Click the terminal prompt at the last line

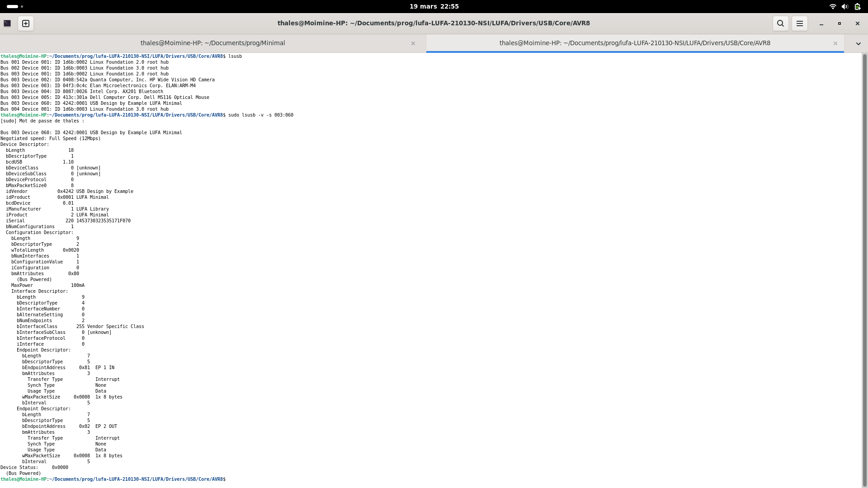[113, 479]
